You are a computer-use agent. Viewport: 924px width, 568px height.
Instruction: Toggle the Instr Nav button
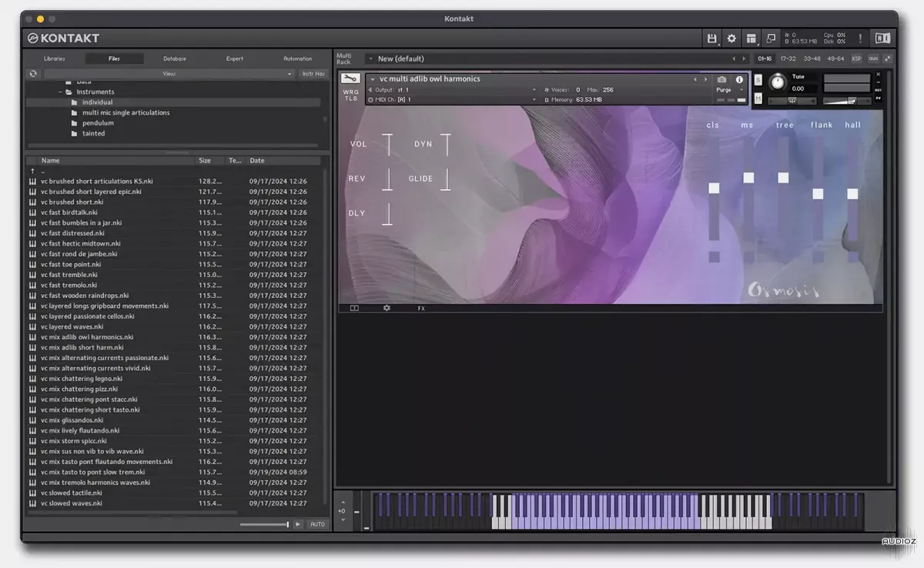(x=313, y=74)
